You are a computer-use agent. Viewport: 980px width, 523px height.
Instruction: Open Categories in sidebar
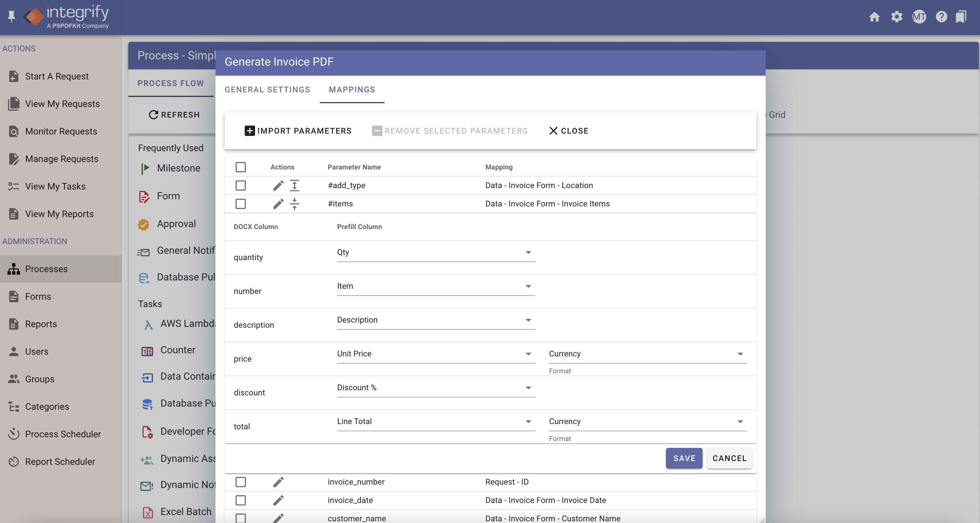[60, 407]
